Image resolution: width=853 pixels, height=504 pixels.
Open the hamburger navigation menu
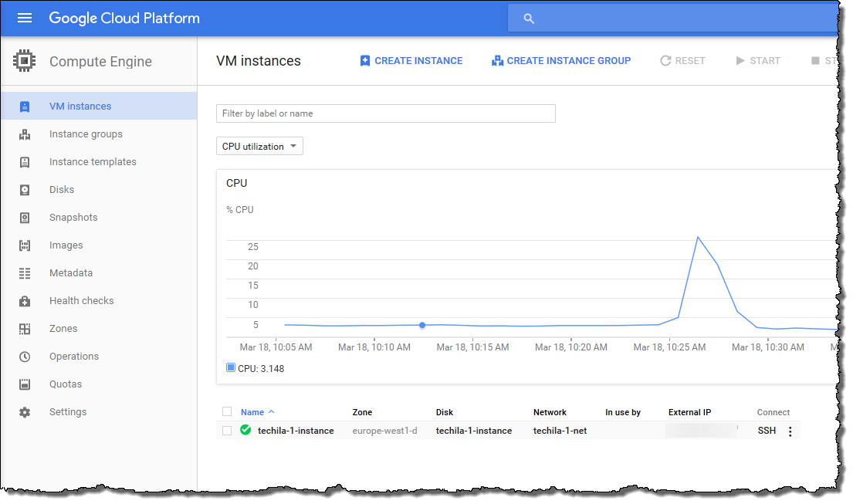pyautogui.click(x=25, y=18)
